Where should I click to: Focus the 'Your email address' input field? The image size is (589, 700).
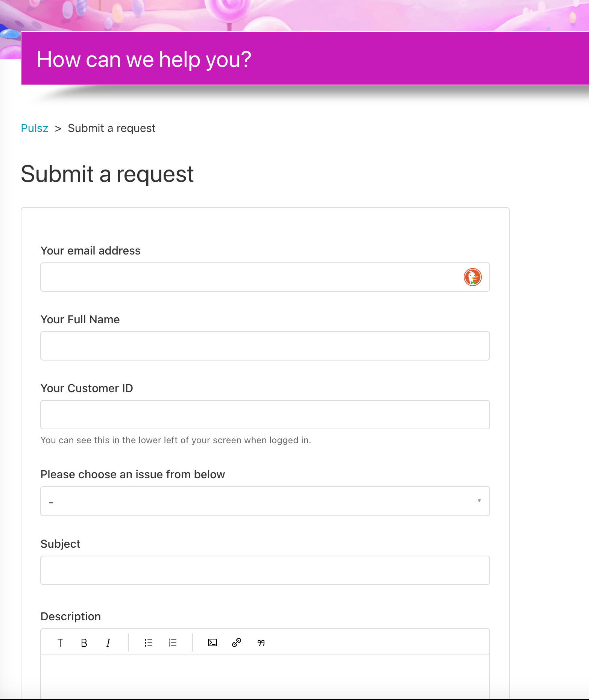[248, 277]
